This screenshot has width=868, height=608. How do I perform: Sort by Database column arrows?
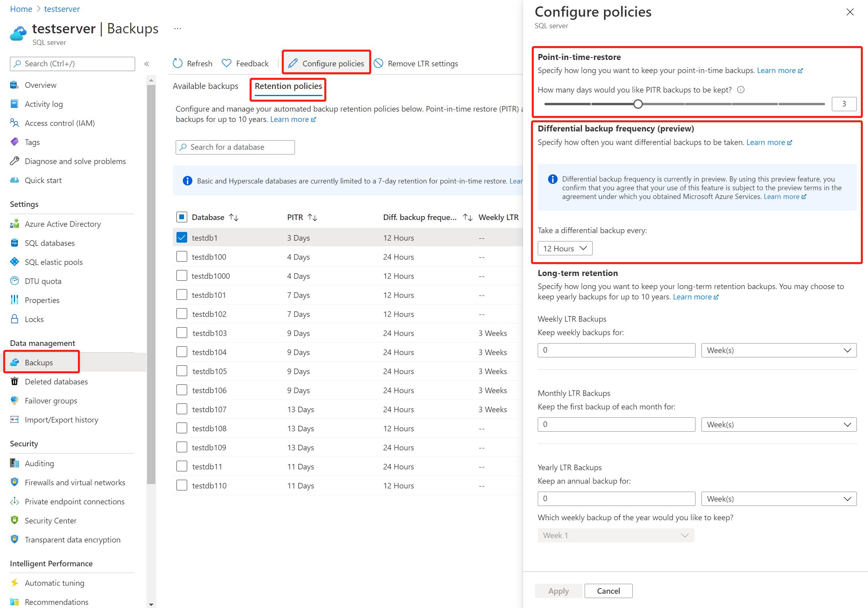(234, 218)
